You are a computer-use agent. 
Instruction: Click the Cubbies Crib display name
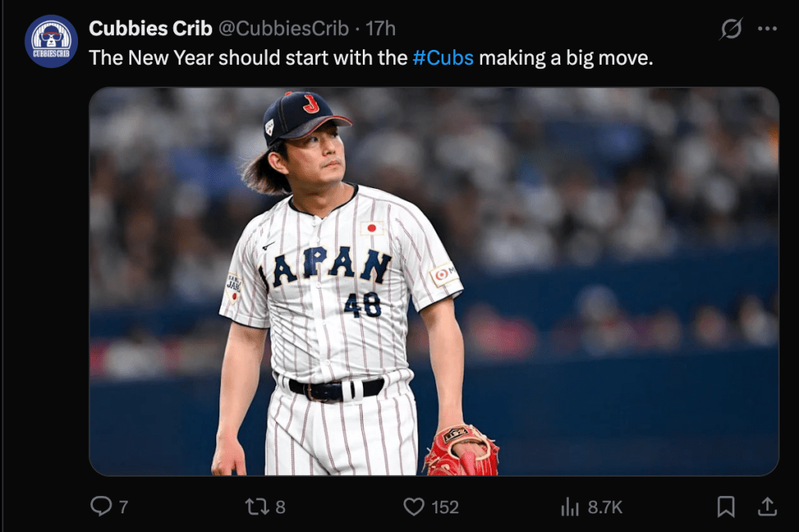(x=151, y=29)
